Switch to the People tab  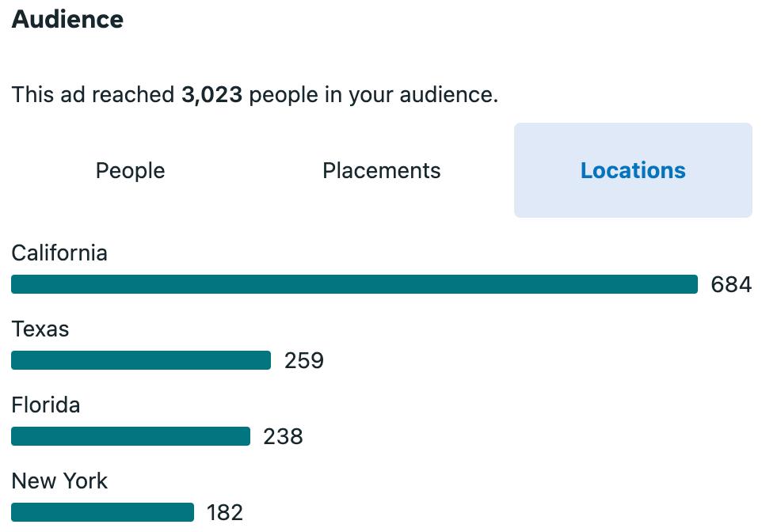click(x=130, y=170)
